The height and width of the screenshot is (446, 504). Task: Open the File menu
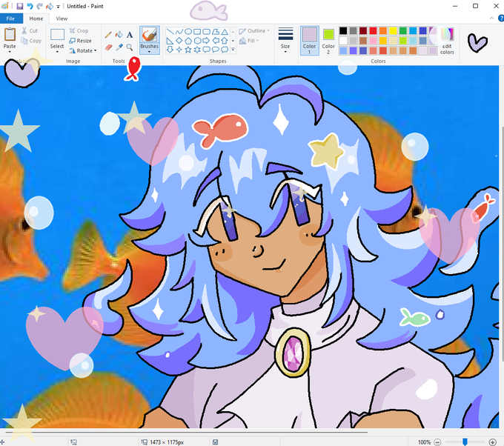pyautogui.click(x=11, y=19)
